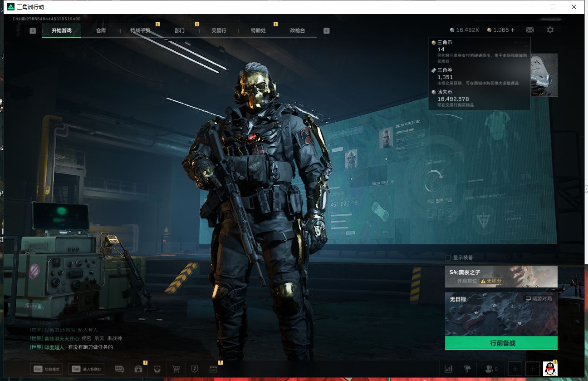Open the 特战干员 tab
This screenshot has height=381, width=588.
point(140,30)
